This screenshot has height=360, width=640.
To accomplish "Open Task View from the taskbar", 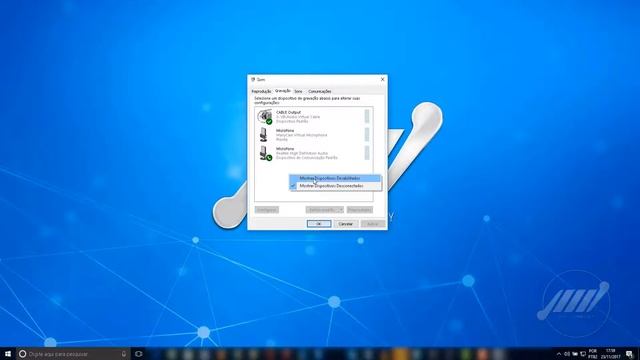I will click(x=139, y=354).
